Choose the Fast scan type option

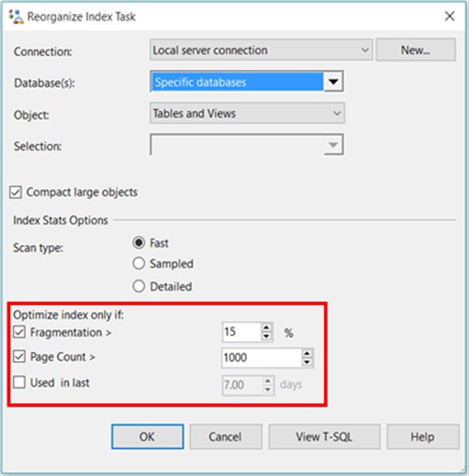(x=139, y=242)
